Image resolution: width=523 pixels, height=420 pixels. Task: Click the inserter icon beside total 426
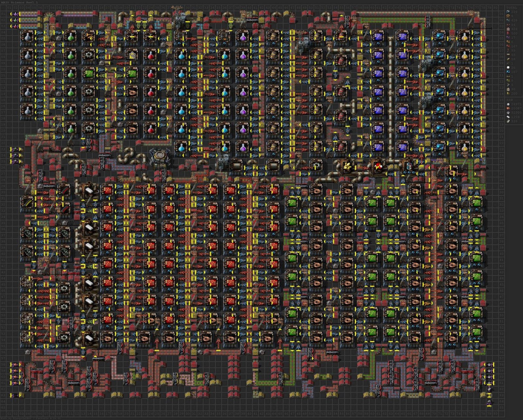(508, 20)
